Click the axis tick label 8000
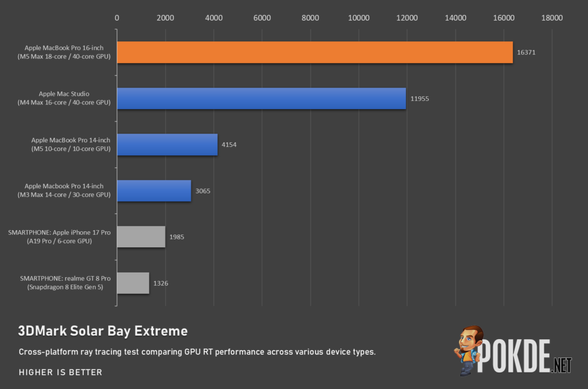The width and height of the screenshot is (588, 389). pos(311,18)
